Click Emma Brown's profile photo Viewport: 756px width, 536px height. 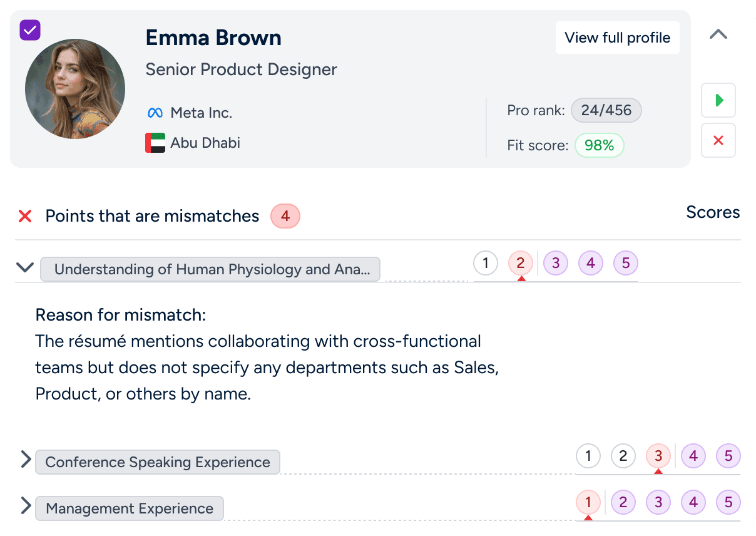click(x=75, y=89)
